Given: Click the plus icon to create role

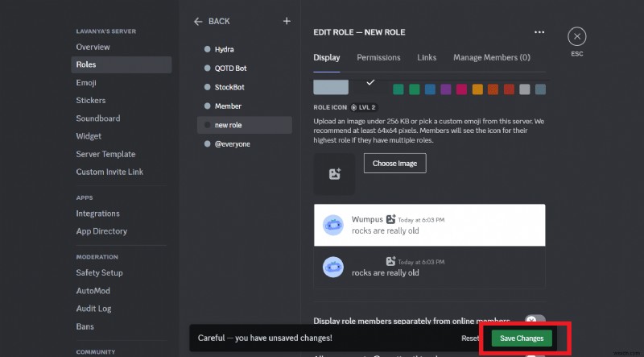Looking at the screenshot, I should 287,22.
